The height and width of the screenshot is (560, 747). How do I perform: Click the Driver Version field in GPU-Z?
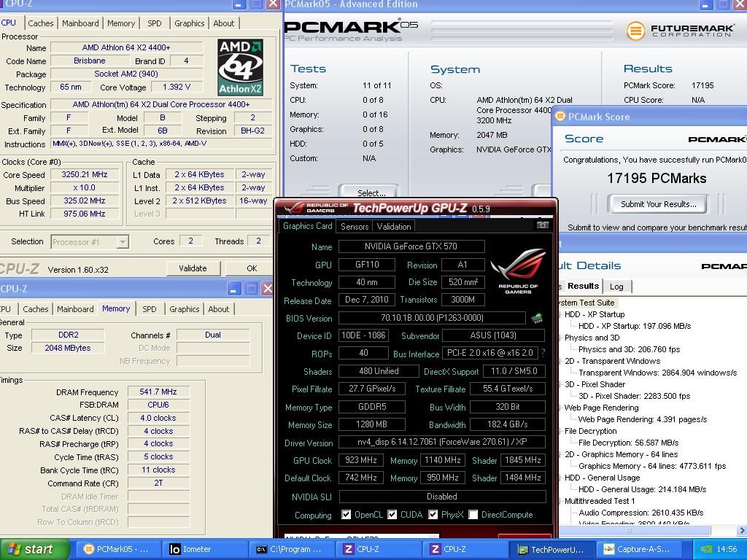pyautogui.click(x=441, y=442)
